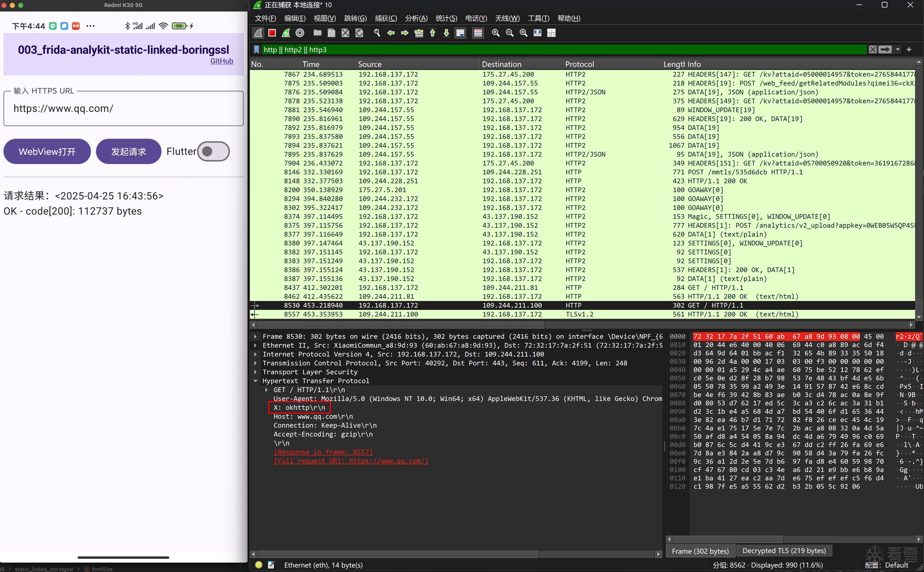Toggle packet colorization rules button
Screen dimensions: 924x572
coord(478,33)
